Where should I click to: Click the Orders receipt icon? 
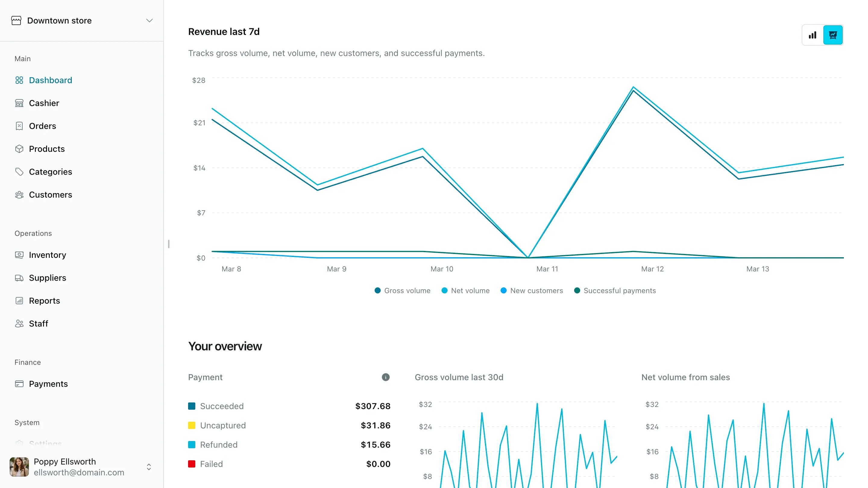click(19, 126)
